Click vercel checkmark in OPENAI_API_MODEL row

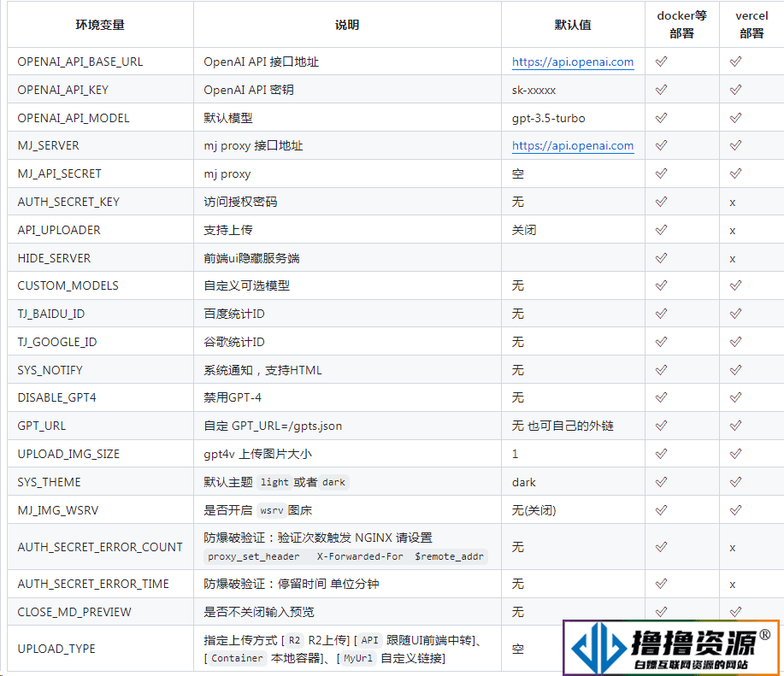[x=735, y=118]
